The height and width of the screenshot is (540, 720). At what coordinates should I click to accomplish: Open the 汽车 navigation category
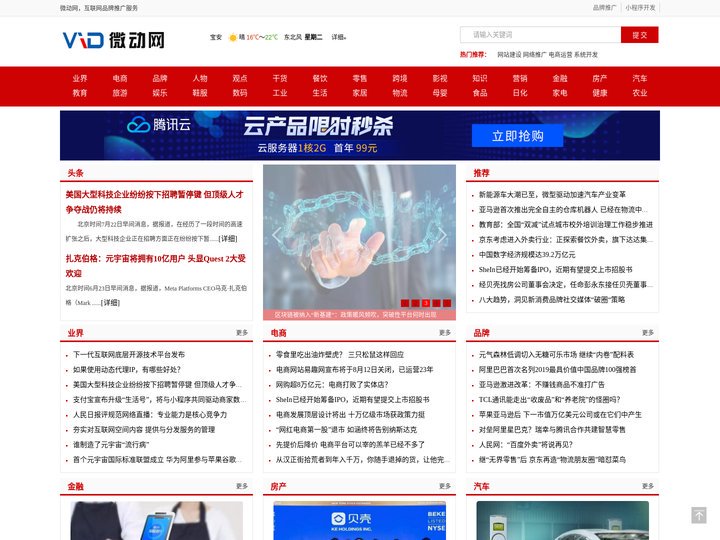(x=640, y=79)
